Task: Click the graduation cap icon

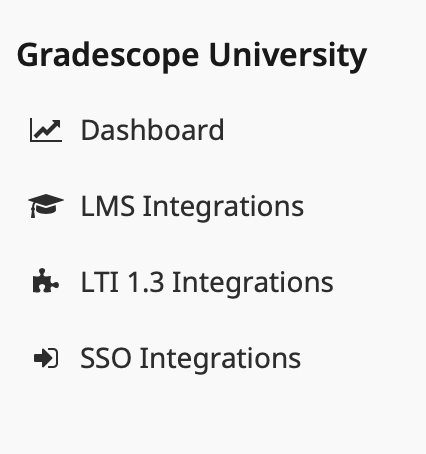Action: click(x=46, y=206)
